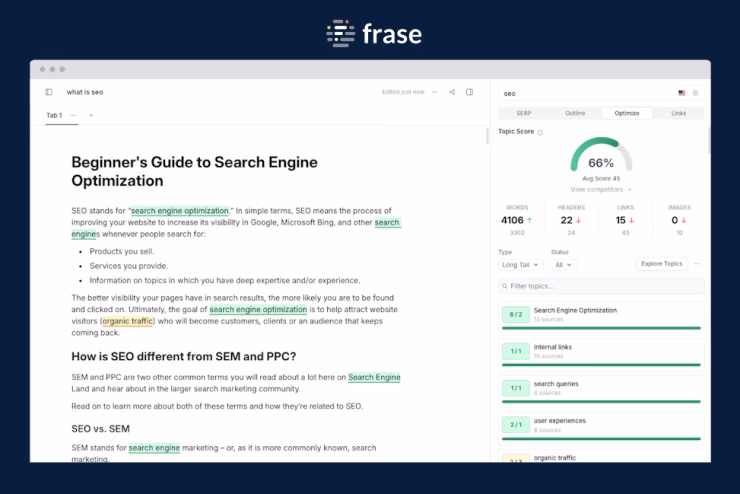Screen dimensions: 740x494
Task: Open more options ellipsis beside Explore Topics
Action: click(x=698, y=264)
